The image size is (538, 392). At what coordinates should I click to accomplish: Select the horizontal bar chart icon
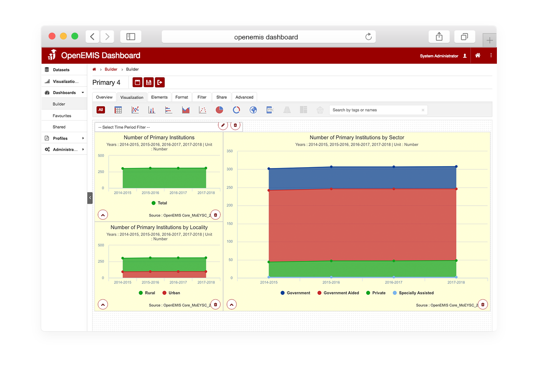tap(168, 110)
